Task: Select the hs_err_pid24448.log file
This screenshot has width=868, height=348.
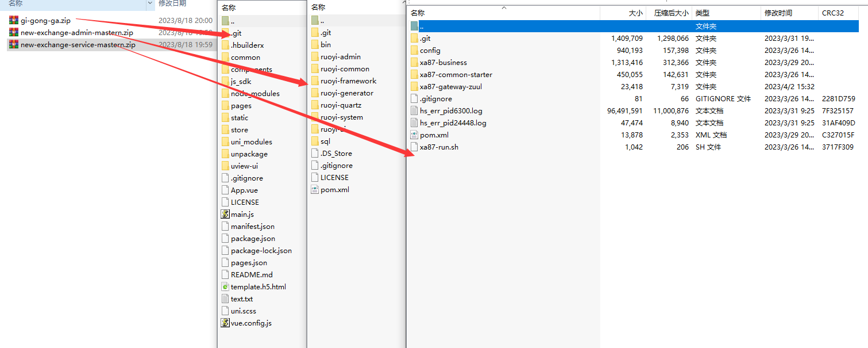Action: 453,123
